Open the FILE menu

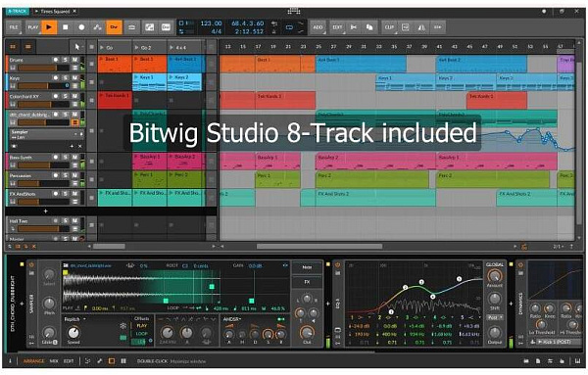(14, 27)
